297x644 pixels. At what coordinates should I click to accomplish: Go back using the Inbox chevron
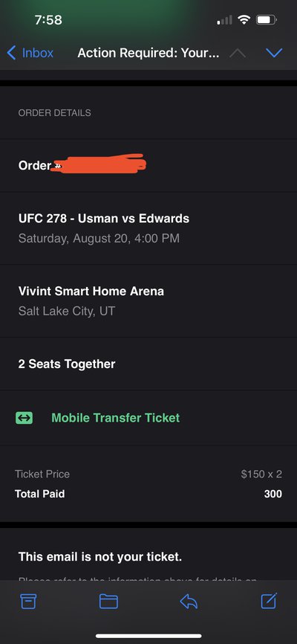pyautogui.click(x=11, y=53)
